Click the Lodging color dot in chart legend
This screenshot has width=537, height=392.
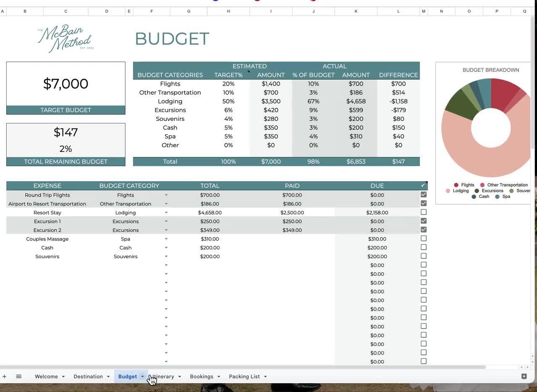[x=447, y=191]
